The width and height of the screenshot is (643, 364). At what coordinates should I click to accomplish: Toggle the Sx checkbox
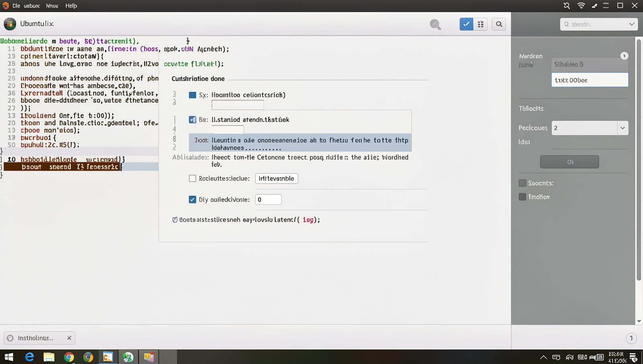pyautogui.click(x=192, y=95)
